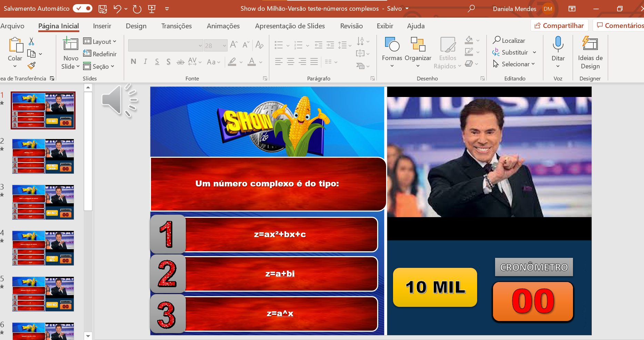Open the Formas shapes gallery
The height and width of the screenshot is (340, 644).
392,52
